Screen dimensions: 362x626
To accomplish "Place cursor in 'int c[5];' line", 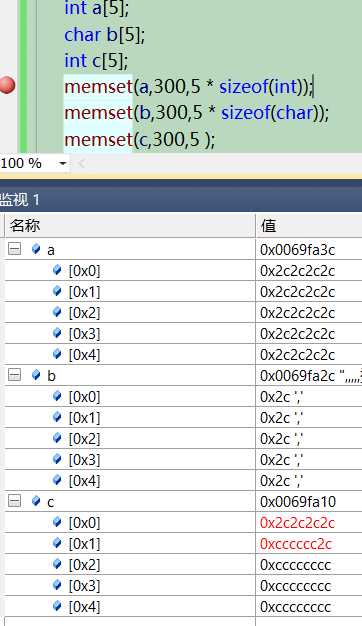I will (x=96, y=61).
